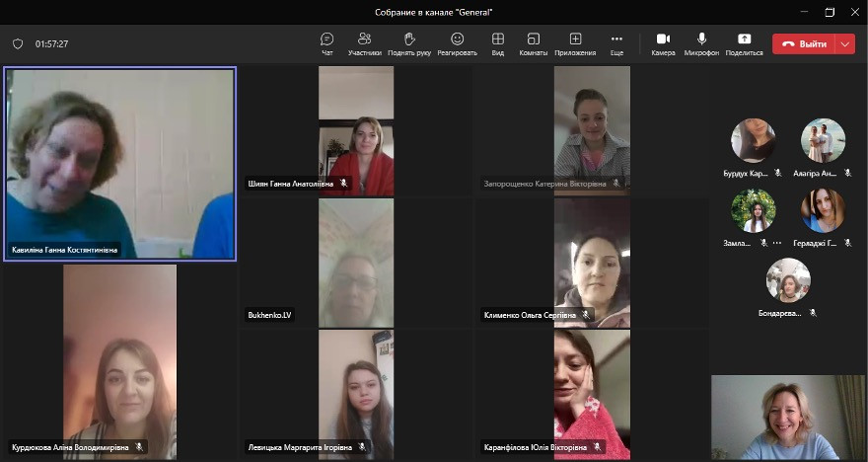Open the Еще more options menu
The height and width of the screenshot is (462, 868).
tap(616, 43)
